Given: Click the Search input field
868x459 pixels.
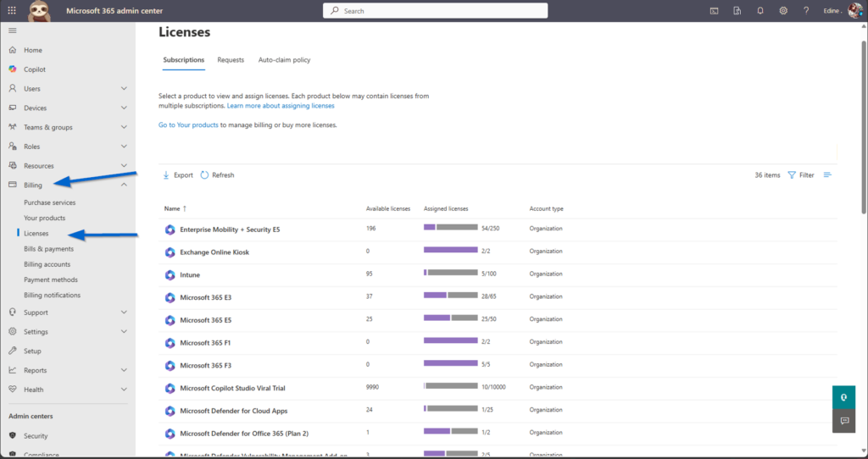Looking at the screenshot, I should (x=436, y=10).
